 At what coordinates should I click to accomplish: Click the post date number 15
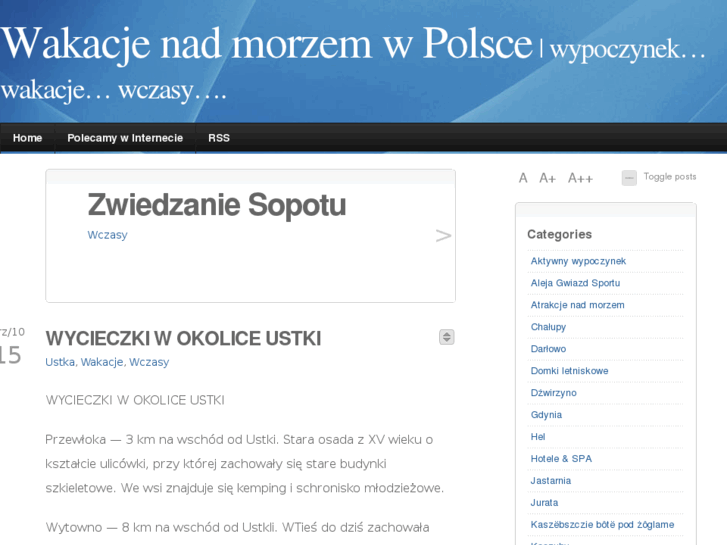tap(10, 356)
